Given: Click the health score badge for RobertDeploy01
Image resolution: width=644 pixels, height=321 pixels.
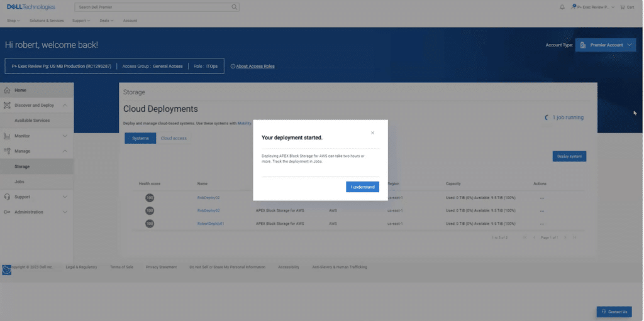Looking at the screenshot, I should tap(150, 224).
